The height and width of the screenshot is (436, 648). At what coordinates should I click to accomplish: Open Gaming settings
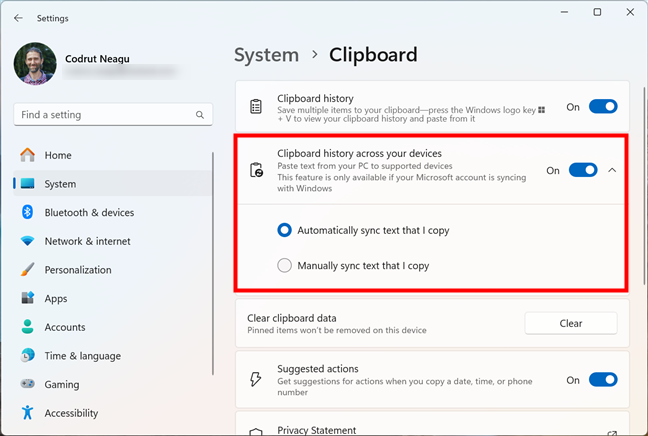pos(113,384)
